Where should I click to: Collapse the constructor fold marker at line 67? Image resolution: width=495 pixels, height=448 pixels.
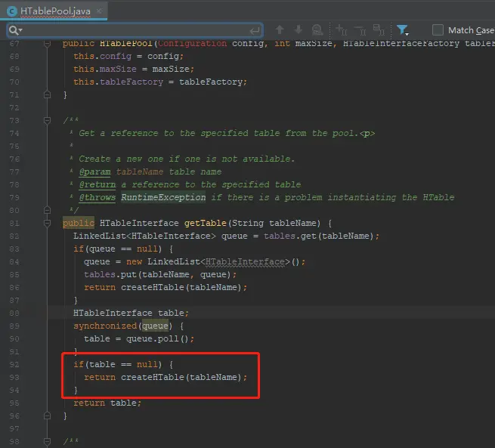coord(47,44)
